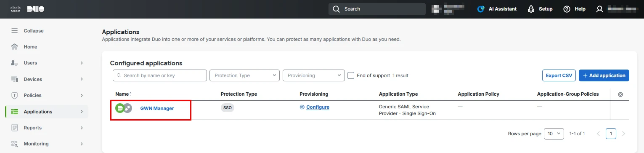This screenshot has height=153, width=644.
Task: Click the Devices sidebar icon
Action: point(15,79)
